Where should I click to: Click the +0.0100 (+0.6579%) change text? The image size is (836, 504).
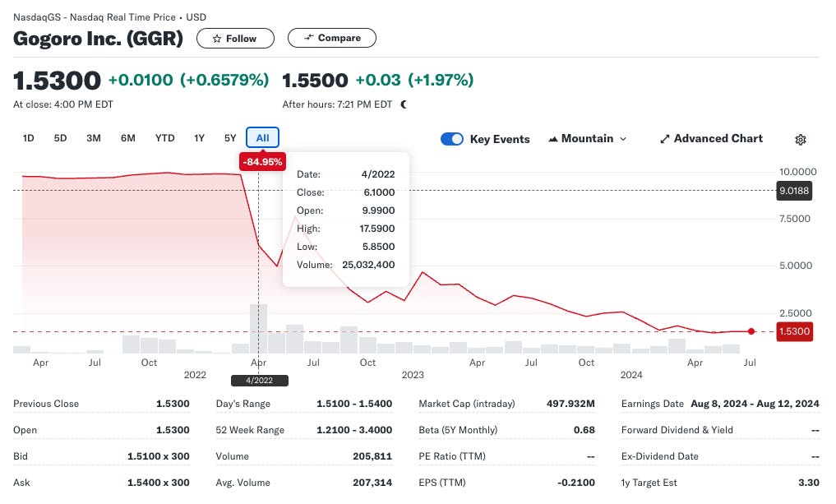[x=189, y=80]
